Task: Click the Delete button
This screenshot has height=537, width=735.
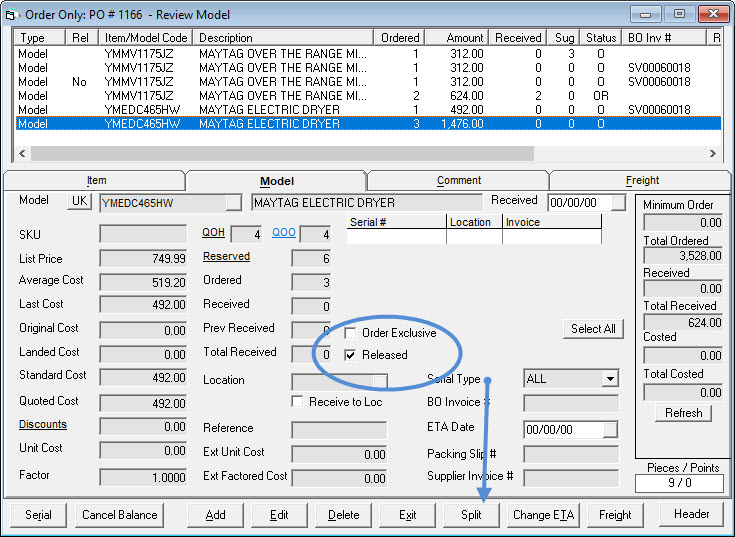Action: [x=344, y=515]
